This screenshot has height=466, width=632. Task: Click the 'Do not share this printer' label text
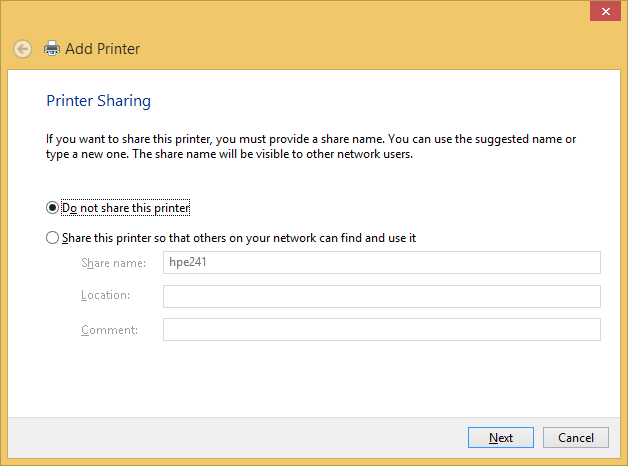point(126,208)
